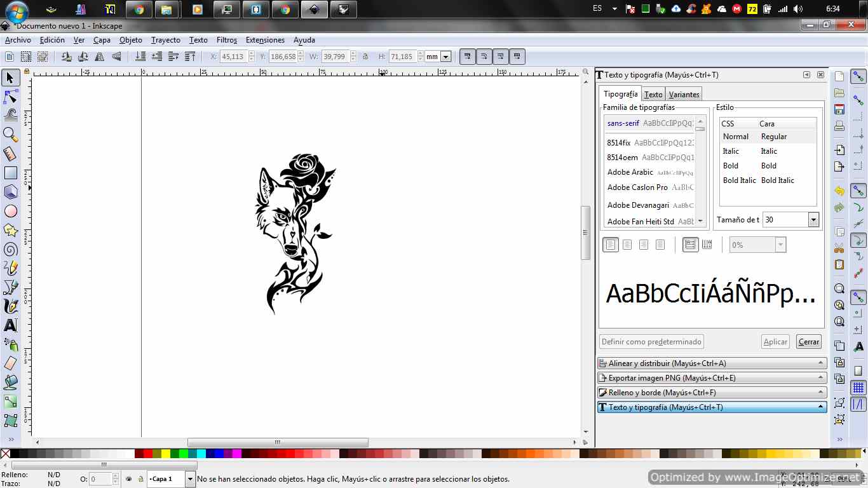868x488 pixels.
Task: Pick the red palette color swatch
Action: coord(147,454)
